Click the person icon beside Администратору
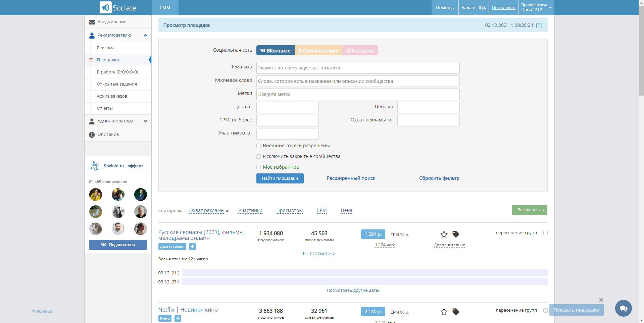644x323 pixels. click(x=92, y=121)
